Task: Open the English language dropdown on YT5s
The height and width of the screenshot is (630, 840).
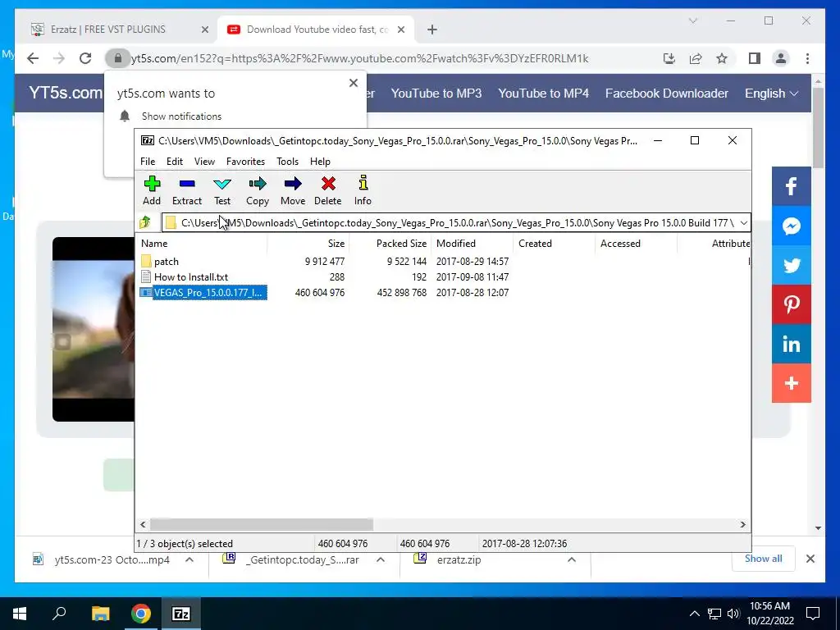Action: pyautogui.click(x=771, y=94)
